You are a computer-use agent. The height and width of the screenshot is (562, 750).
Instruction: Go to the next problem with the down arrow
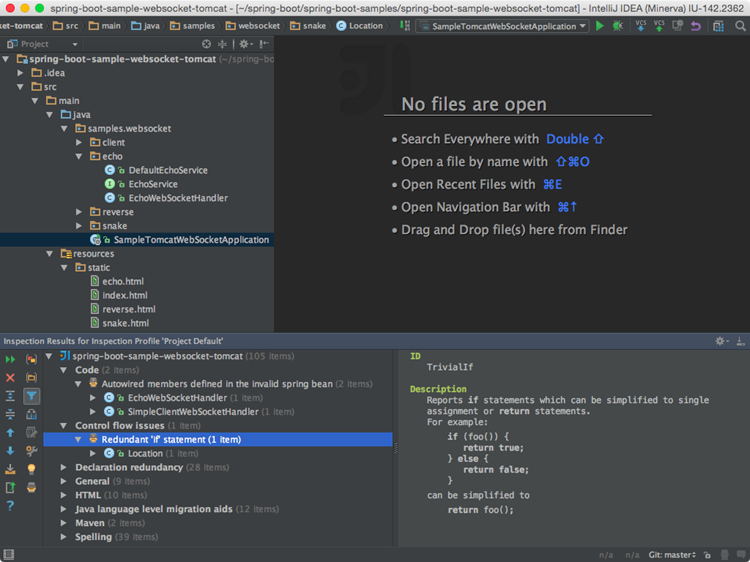10,451
